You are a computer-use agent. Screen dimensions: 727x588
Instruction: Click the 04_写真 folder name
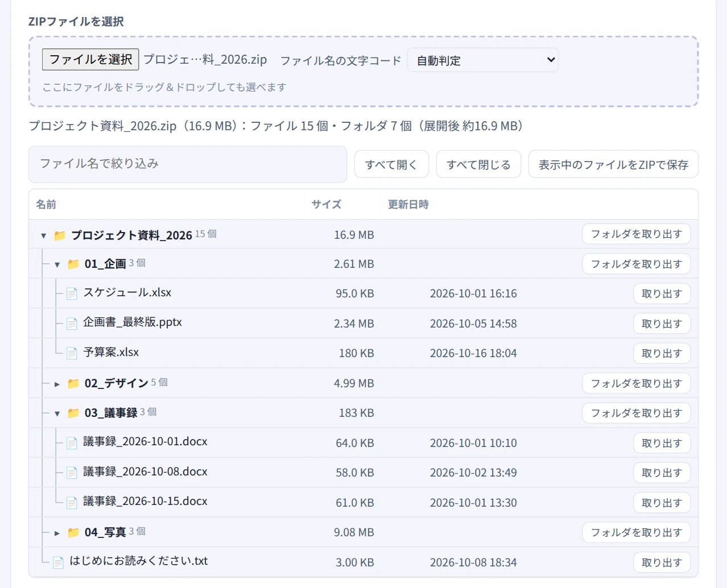[x=105, y=532]
